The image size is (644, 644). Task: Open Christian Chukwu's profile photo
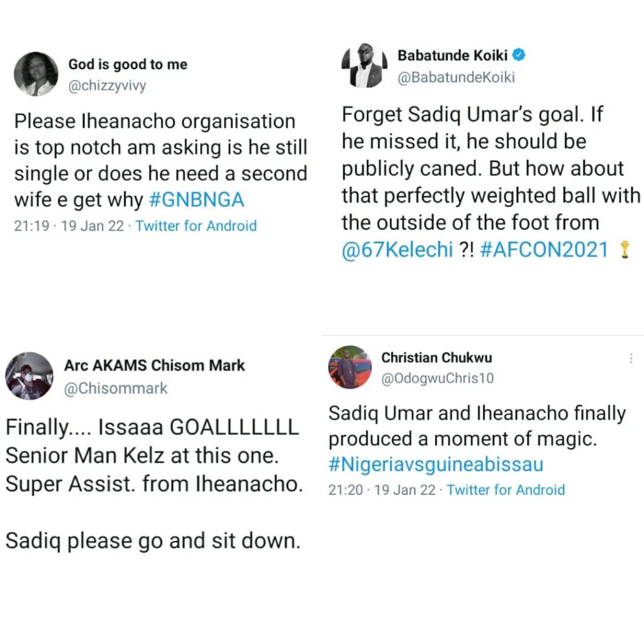[350, 367]
